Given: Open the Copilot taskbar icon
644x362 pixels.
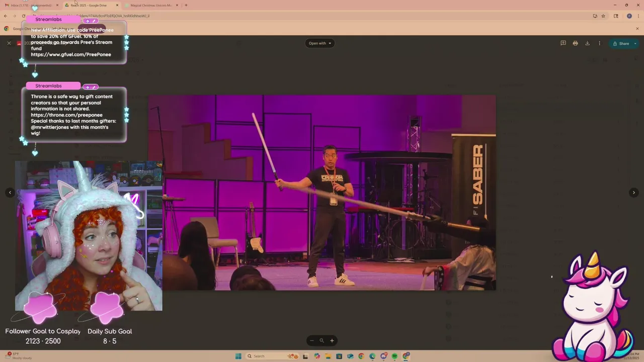Looking at the screenshot, I should (x=317, y=356).
